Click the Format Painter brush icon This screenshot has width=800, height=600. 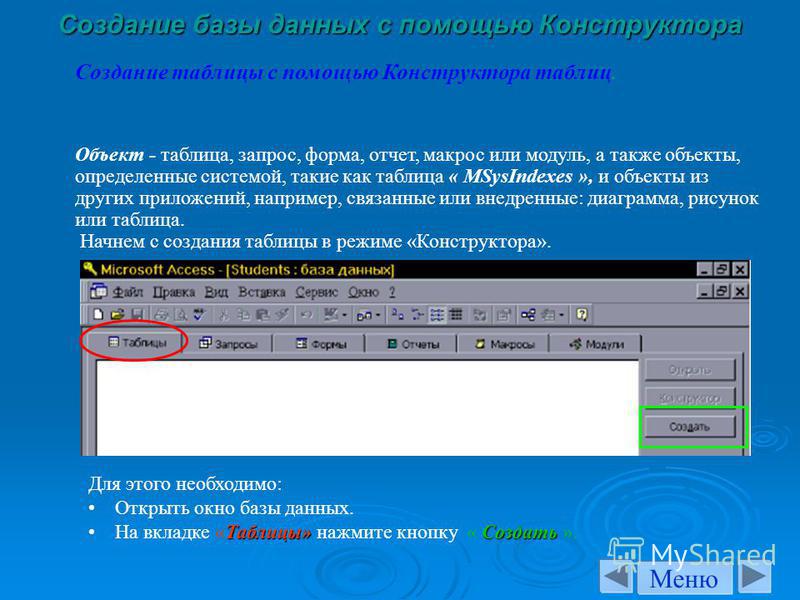pyautogui.click(x=283, y=315)
